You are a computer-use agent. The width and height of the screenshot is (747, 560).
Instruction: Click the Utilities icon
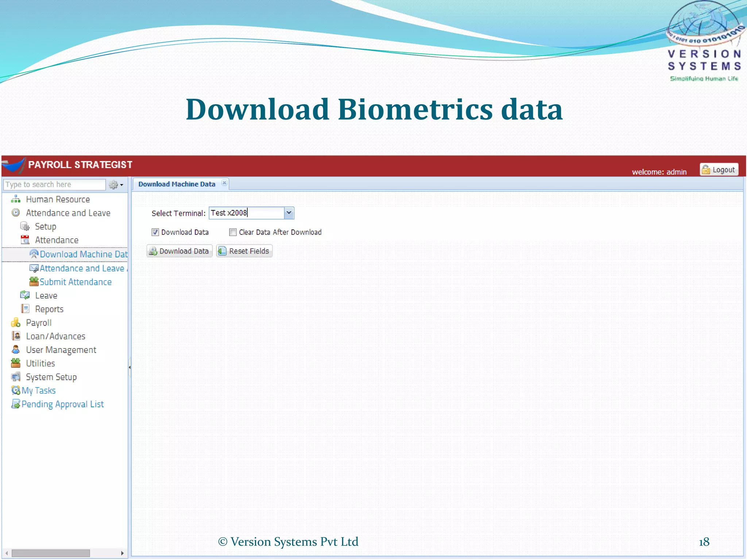[16, 363]
